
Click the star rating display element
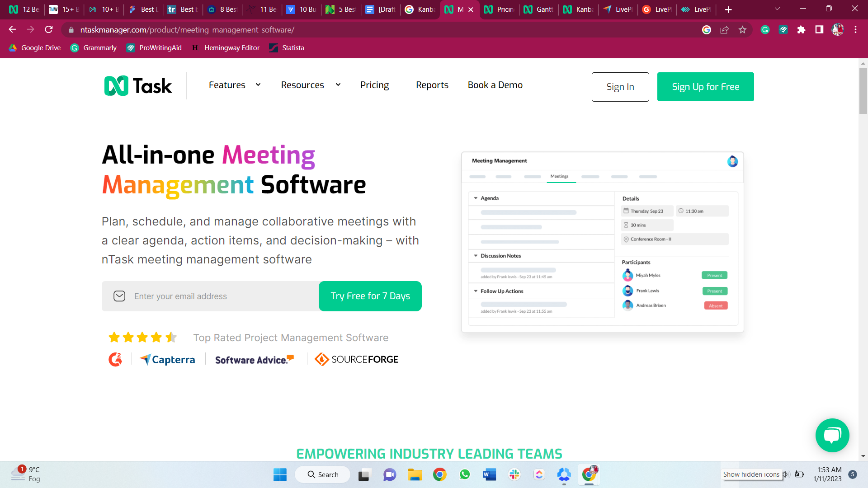[x=142, y=337]
